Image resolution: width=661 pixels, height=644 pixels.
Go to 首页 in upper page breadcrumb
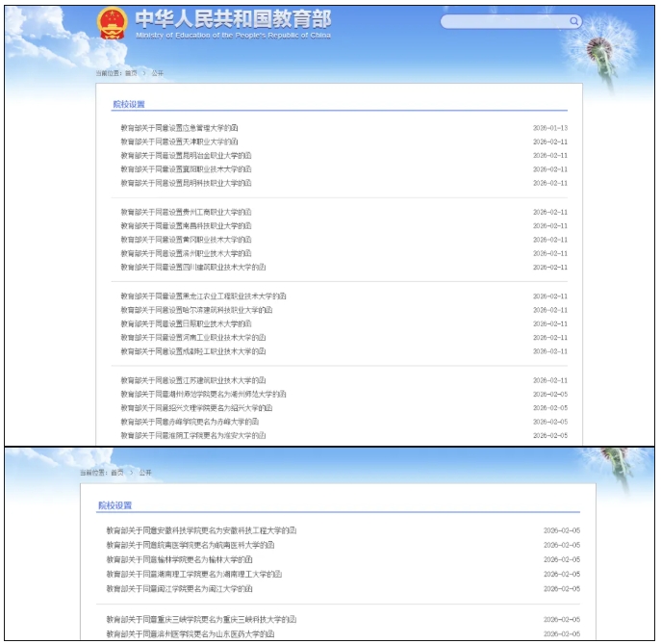131,73
